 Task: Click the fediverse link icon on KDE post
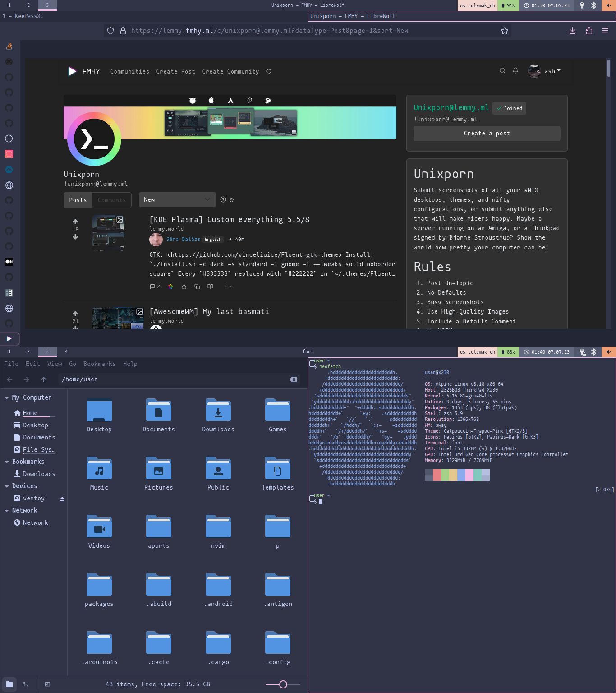170,286
